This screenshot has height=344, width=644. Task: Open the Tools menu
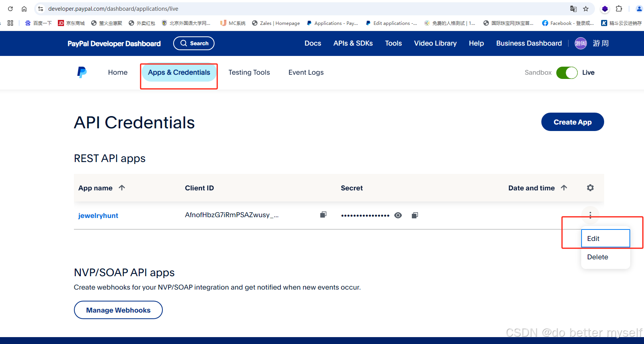(393, 43)
